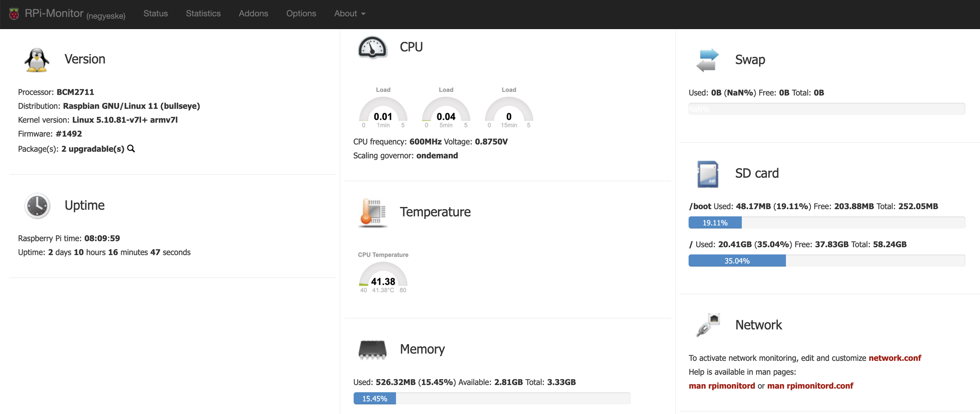This screenshot has width=980, height=414.
Task: Click the distribution text Raspbian GNU/Linux 11 (bullseye)
Action: [x=131, y=106]
